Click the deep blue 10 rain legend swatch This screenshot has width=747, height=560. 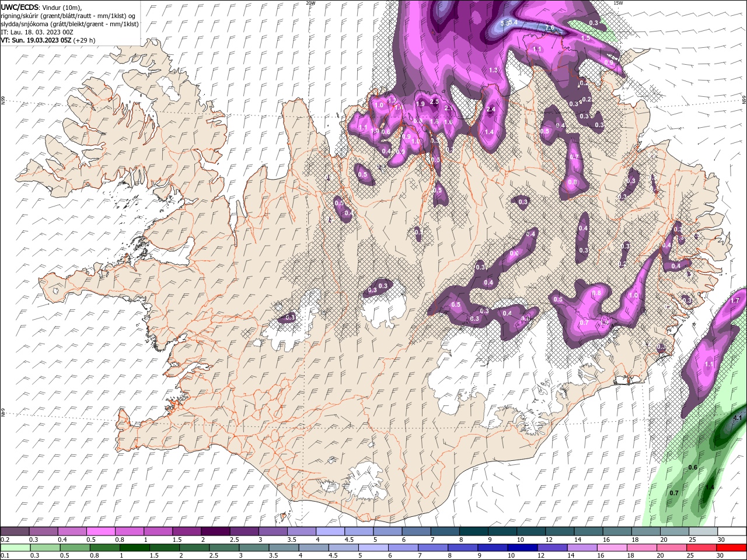pyautogui.click(x=522, y=548)
